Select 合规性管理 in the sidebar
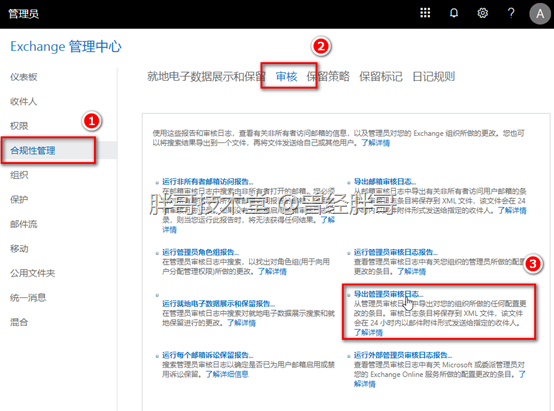 (33, 151)
